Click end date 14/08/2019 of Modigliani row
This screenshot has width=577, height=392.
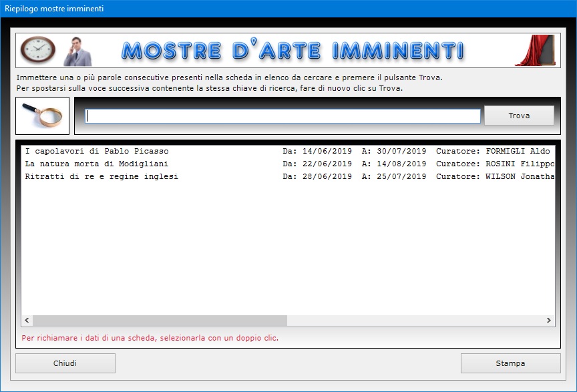coord(401,164)
